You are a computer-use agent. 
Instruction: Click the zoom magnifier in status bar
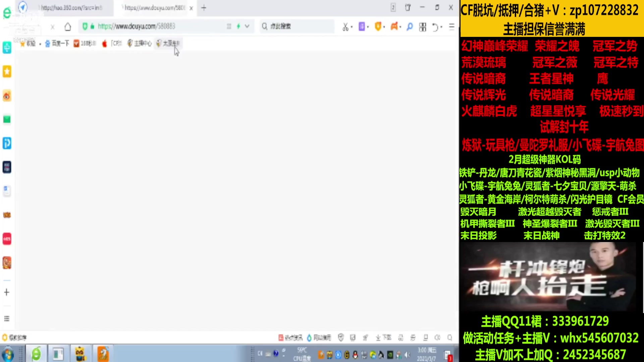[450, 338]
